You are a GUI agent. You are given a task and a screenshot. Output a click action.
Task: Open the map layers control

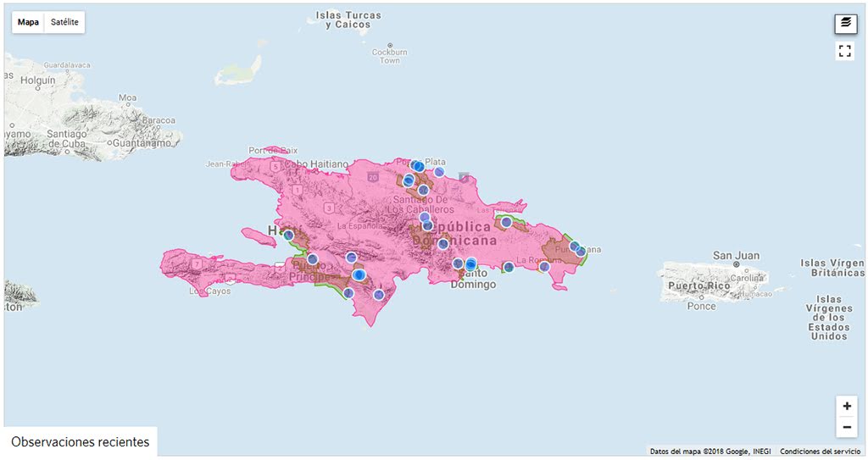click(845, 23)
